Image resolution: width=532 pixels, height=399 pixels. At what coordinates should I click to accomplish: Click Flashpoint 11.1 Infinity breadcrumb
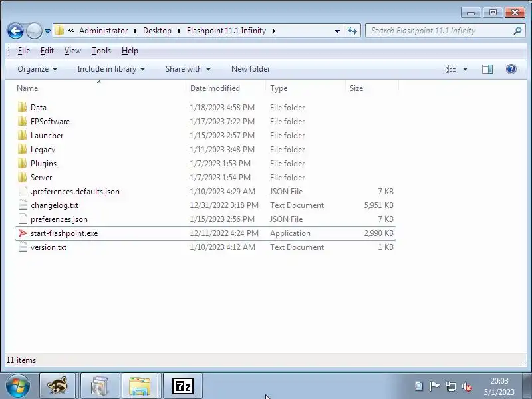click(226, 31)
